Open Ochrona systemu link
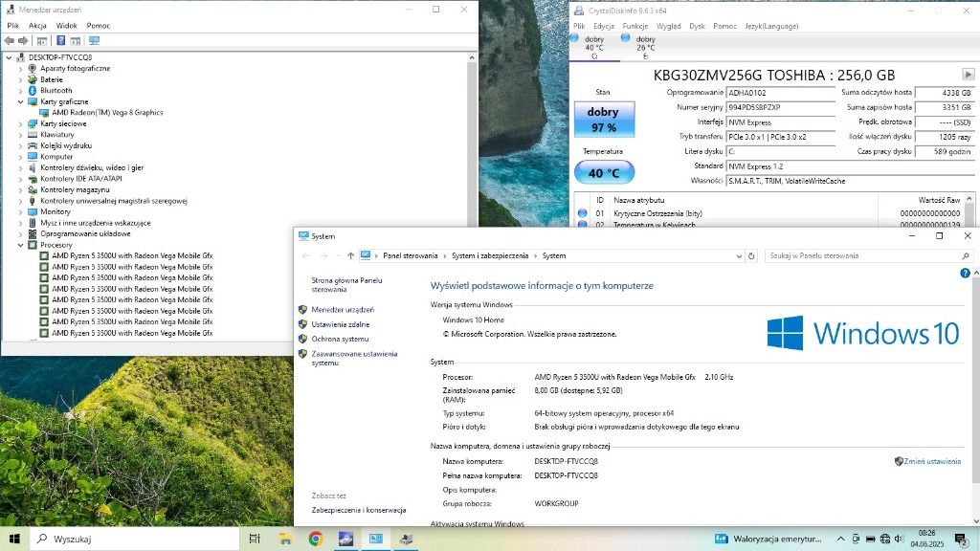The width and height of the screenshot is (980, 551). pos(340,340)
